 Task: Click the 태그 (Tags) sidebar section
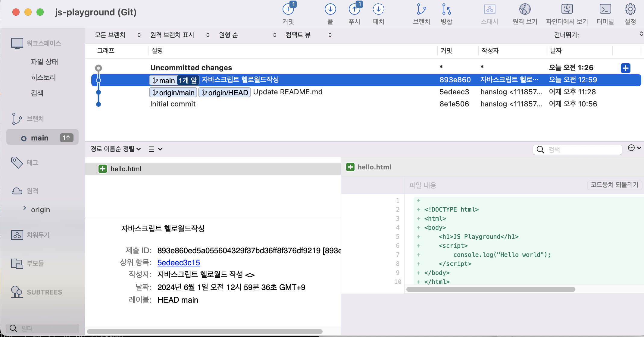point(25,162)
